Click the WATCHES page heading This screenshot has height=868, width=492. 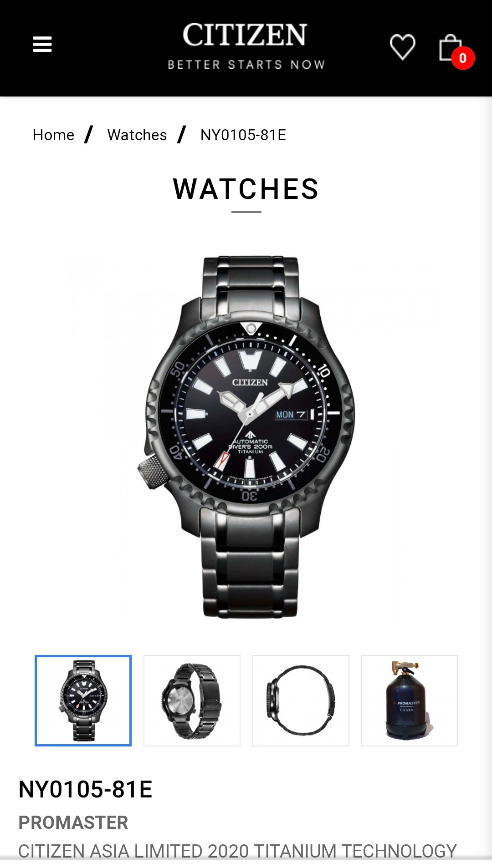click(x=246, y=189)
